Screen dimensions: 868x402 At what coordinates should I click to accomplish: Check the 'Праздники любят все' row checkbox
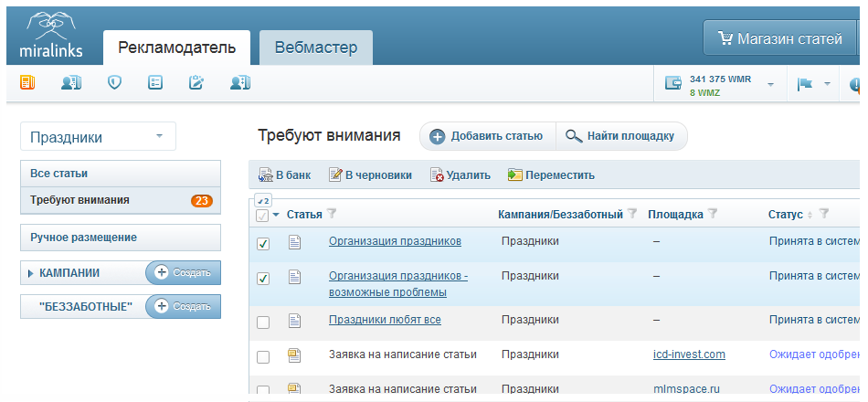[263, 322]
